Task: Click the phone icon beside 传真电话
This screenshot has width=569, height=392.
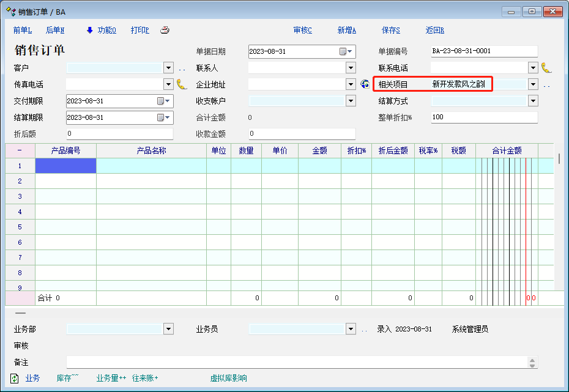Action: 182,84
